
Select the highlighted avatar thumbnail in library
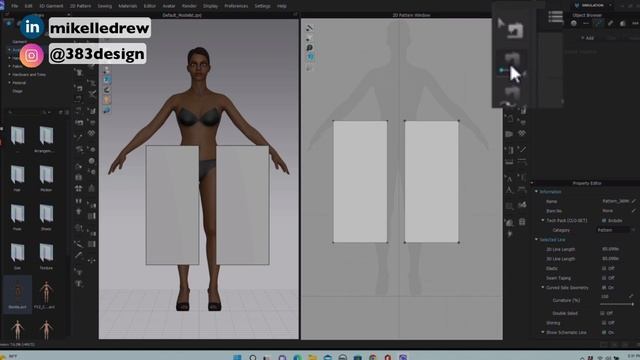(18, 293)
